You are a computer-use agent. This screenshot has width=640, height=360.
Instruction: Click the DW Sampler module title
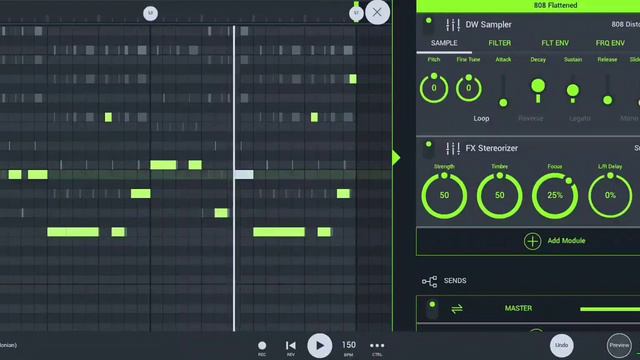tap(488, 24)
